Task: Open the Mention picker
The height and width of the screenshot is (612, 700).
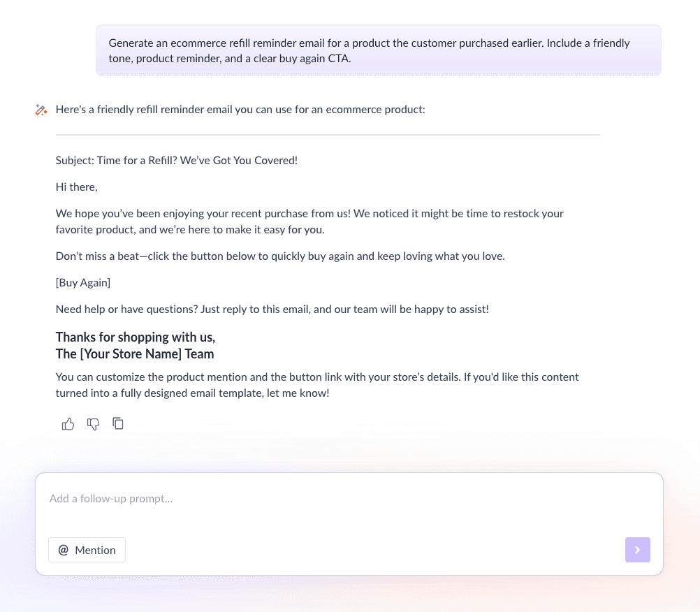Action: (x=87, y=550)
